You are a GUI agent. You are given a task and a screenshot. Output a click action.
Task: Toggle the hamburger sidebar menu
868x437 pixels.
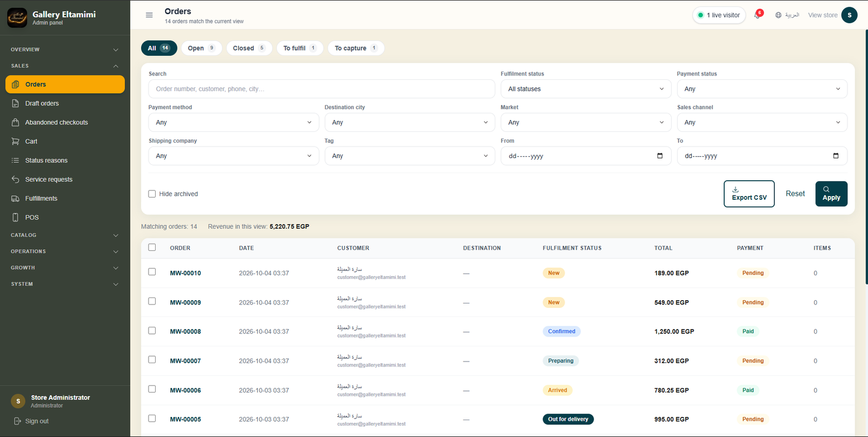click(149, 15)
